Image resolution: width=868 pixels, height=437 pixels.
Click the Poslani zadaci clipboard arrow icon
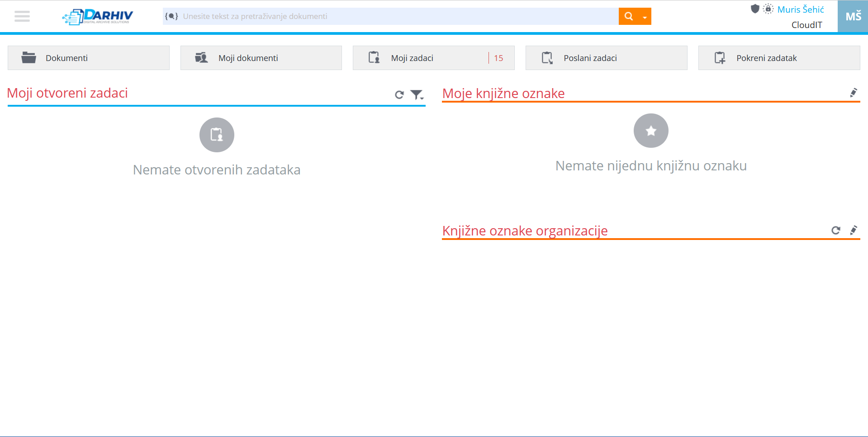coord(547,57)
